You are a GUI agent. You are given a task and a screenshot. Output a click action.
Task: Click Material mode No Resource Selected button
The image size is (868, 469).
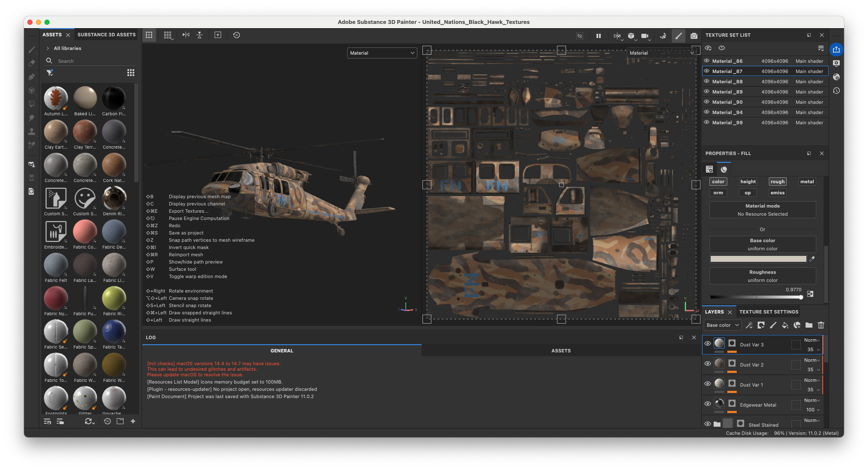tap(762, 210)
